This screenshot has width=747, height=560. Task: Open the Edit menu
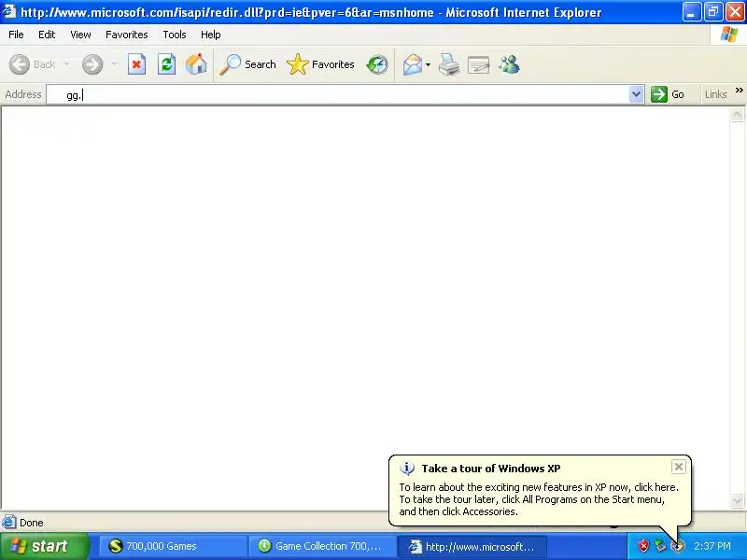(x=47, y=35)
